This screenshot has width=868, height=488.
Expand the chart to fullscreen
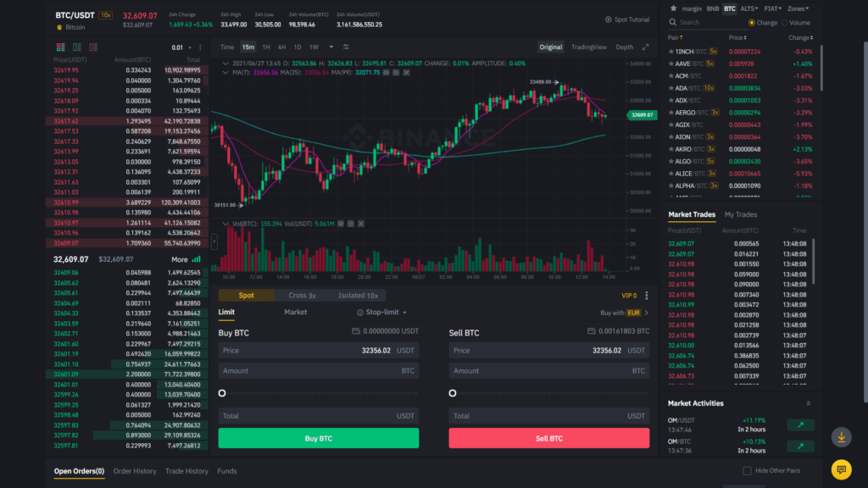click(x=645, y=47)
